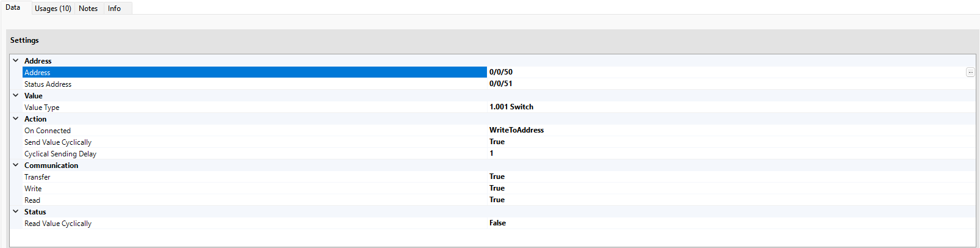Select the Cyclical Sending Delay label

pos(60,154)
